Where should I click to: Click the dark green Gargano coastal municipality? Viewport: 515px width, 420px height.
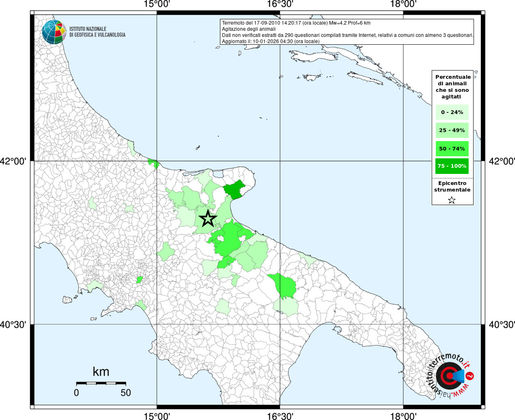(234, 189)
